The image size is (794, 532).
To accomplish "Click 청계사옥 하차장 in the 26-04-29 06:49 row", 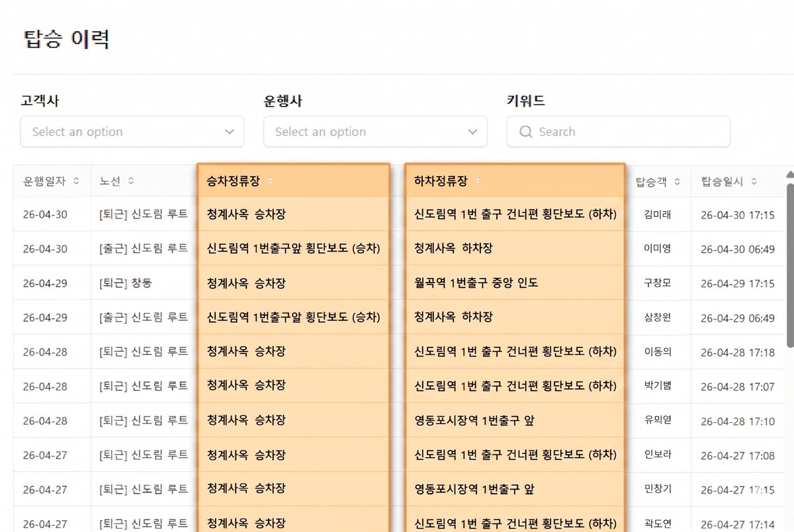I will tap(453, 318).
